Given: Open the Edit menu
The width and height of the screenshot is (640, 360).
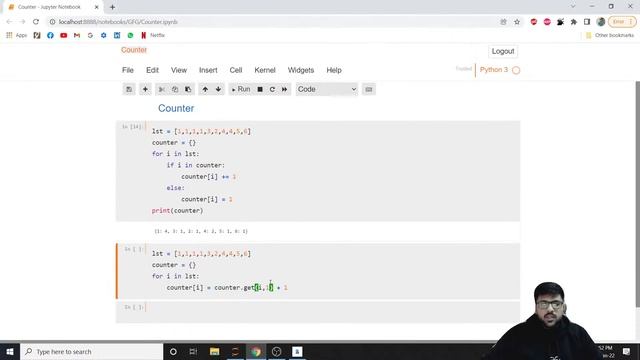Looking at the screenshot, I should tap(152, 70).
